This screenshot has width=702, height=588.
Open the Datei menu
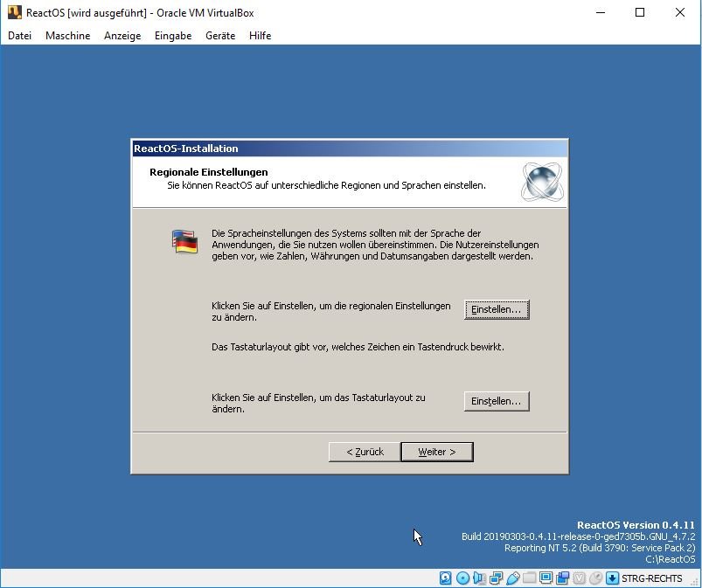pyautogui.click(x=20, y=36)
